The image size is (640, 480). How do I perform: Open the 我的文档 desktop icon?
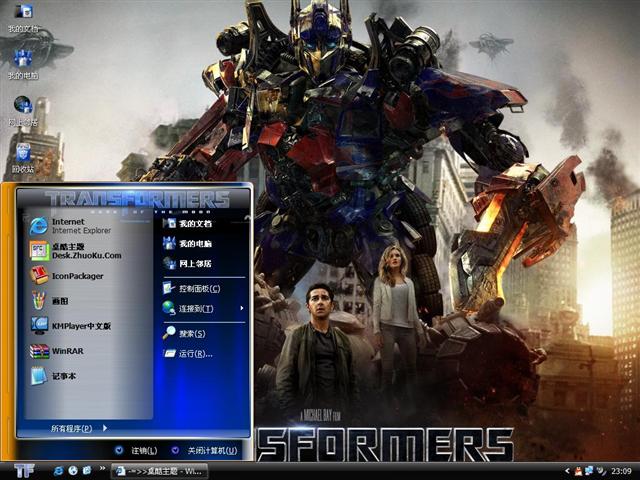coord(23,17)
